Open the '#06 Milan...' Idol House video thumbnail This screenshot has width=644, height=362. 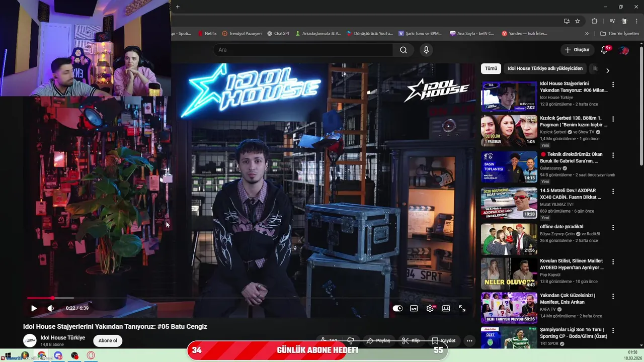pyautogui.click(x=509, y=97)
